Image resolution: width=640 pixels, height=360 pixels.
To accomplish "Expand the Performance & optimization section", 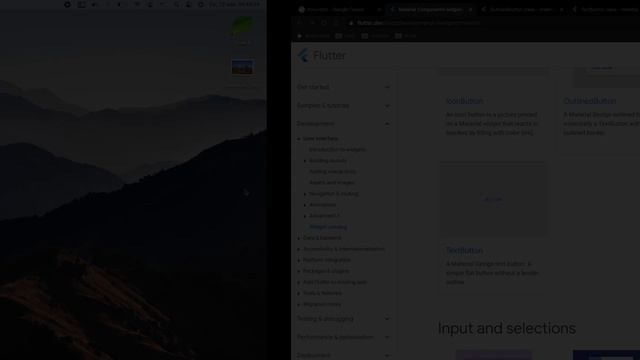I will [343, 337].
